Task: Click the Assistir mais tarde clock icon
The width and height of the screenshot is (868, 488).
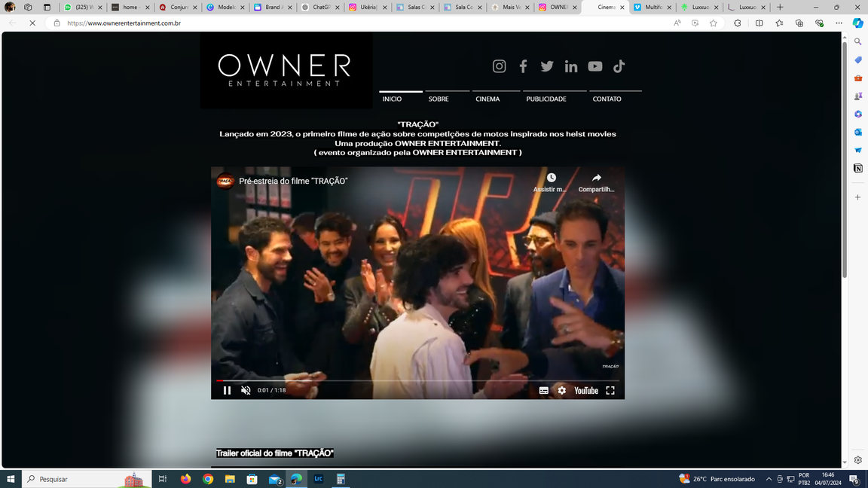Action: click(552, 178)
